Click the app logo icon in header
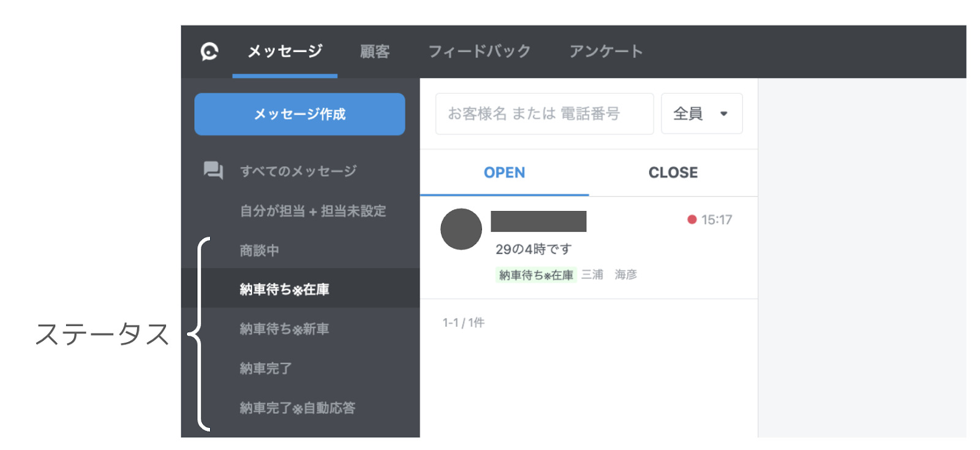980x450 pixels. (209, 51)
